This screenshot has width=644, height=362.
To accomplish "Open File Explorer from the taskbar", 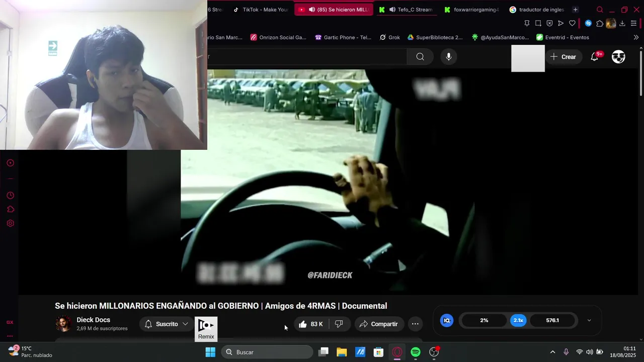I will pos(342,352).
